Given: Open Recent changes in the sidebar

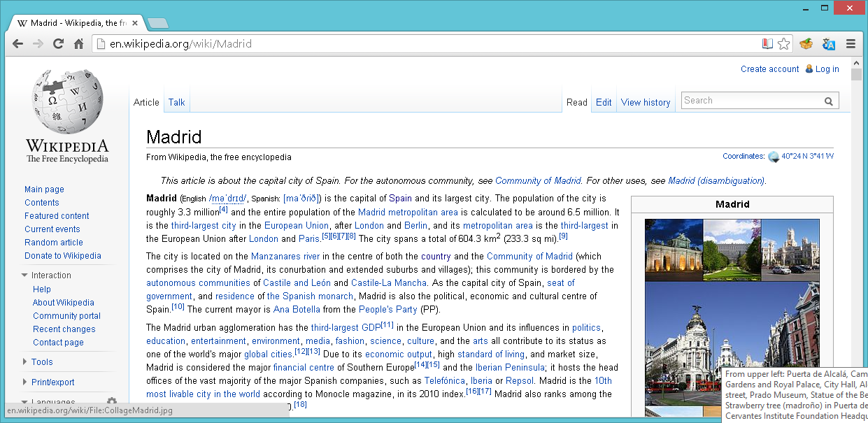Looking at the screenshot, I should 64,329.
